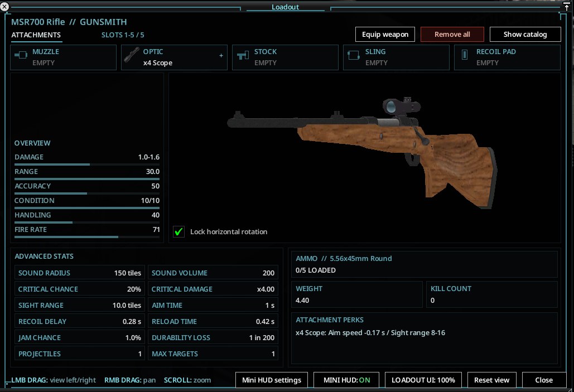Select the ATTACHMENTS tab
This screenshot has width=574, height=392.
(x=36, y=35)
